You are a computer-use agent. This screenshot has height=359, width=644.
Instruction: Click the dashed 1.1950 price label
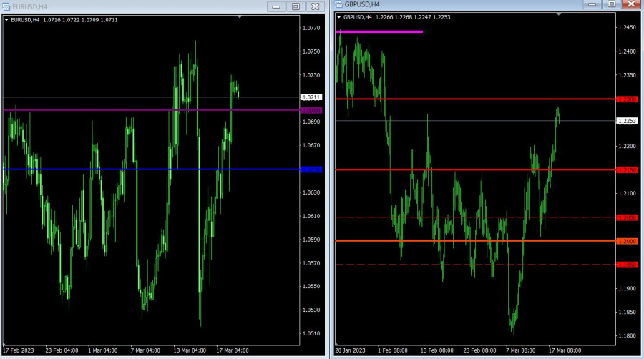pos(627,265)
